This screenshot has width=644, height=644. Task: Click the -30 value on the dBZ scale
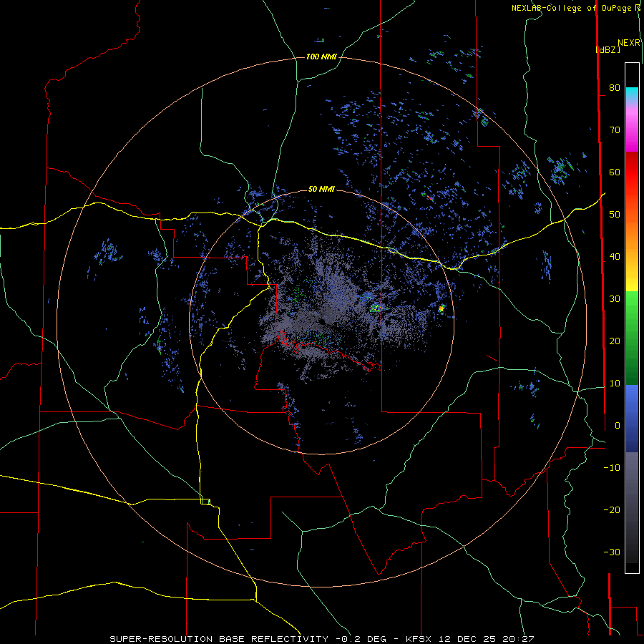click(x=612, y=552)
